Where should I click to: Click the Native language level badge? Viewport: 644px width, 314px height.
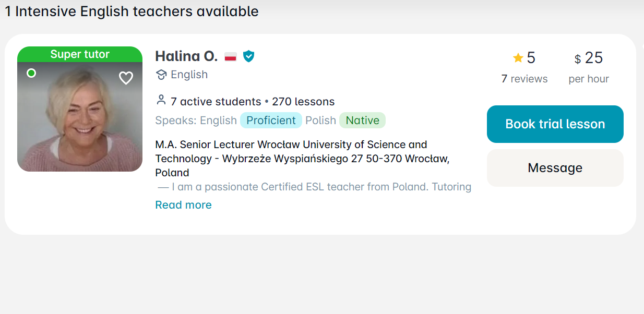click(x=362, y=120)
